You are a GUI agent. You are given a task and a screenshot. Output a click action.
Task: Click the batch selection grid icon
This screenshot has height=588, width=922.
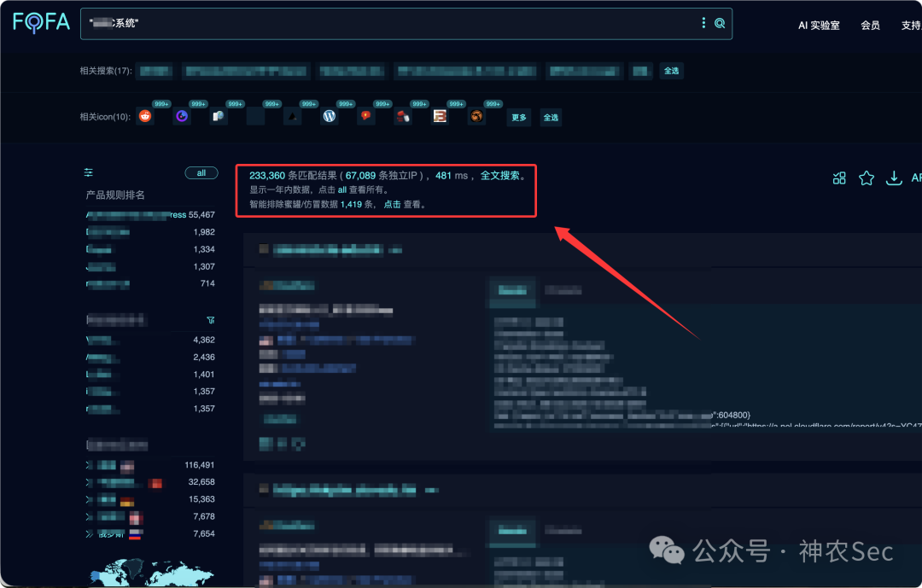click(838, 178)
